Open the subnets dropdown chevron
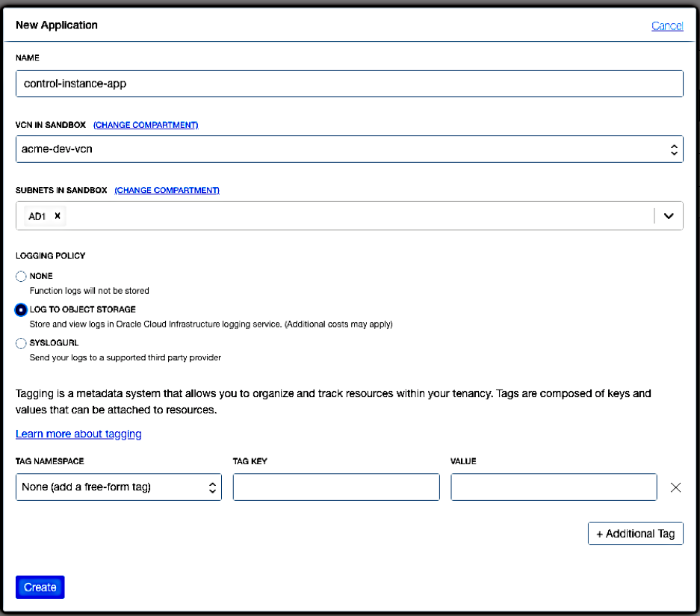The image size is (700, 616). click(x=669, y=215)
